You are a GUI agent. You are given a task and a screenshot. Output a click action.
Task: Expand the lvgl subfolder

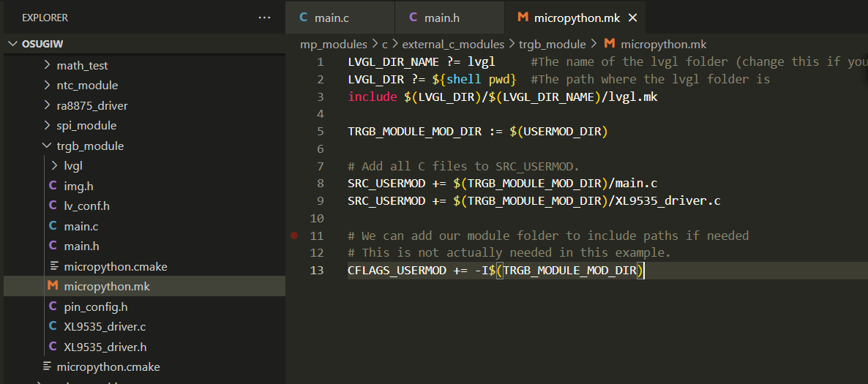click(55, 165)
